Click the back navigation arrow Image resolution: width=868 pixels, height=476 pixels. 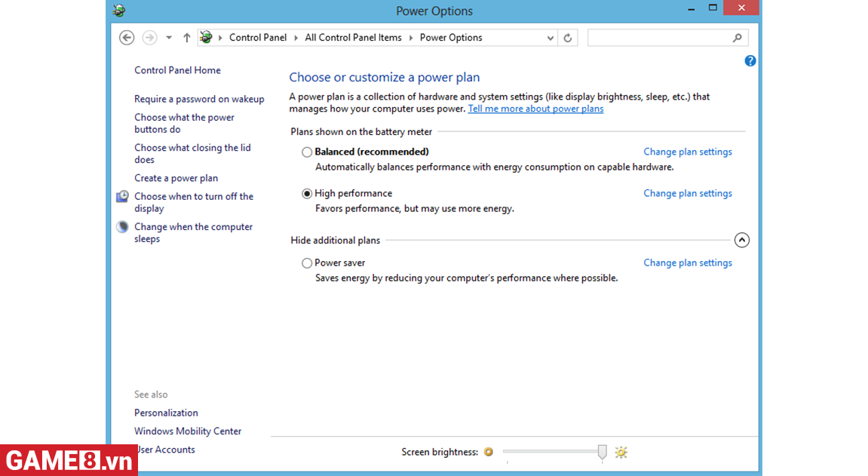pos(127,38)
